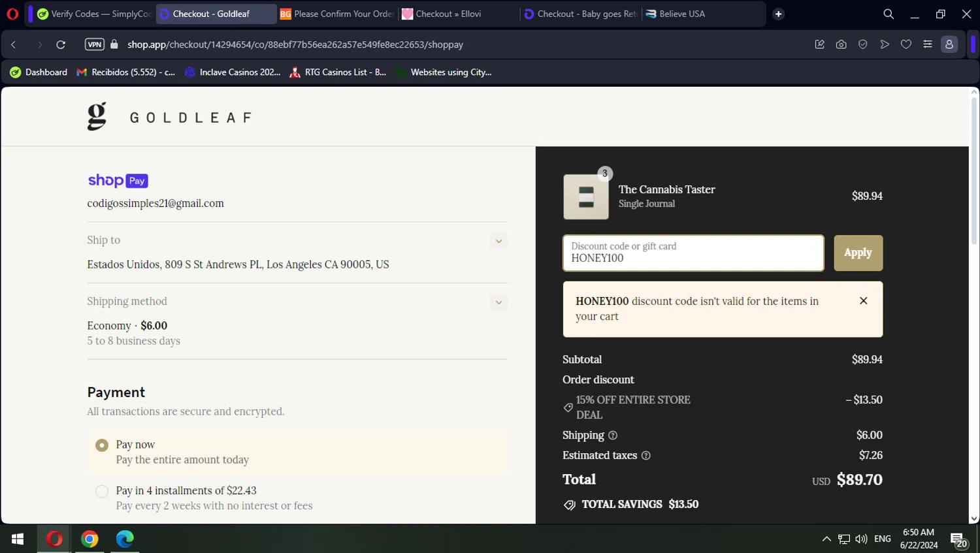Open the Inclave Casinos bookmark

tap(233, 72)
